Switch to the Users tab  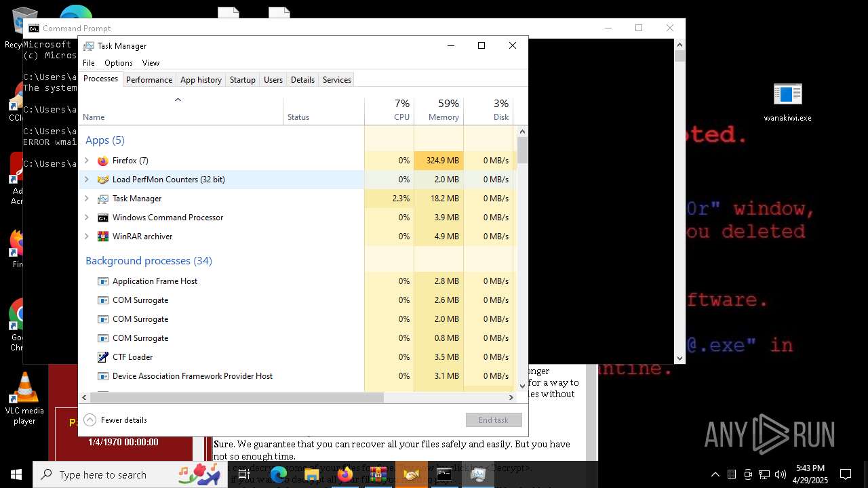tap(273, 80)
